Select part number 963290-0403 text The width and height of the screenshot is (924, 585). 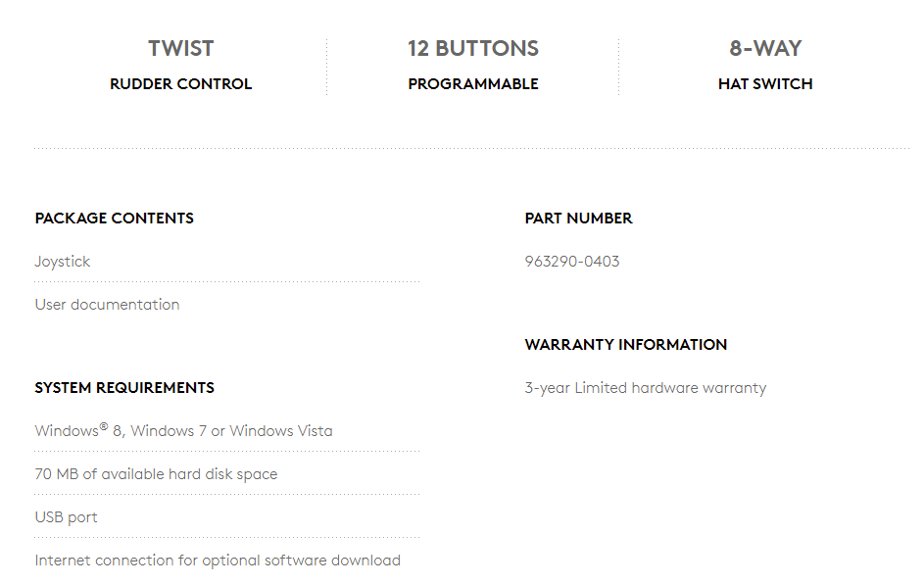(572, 262)
